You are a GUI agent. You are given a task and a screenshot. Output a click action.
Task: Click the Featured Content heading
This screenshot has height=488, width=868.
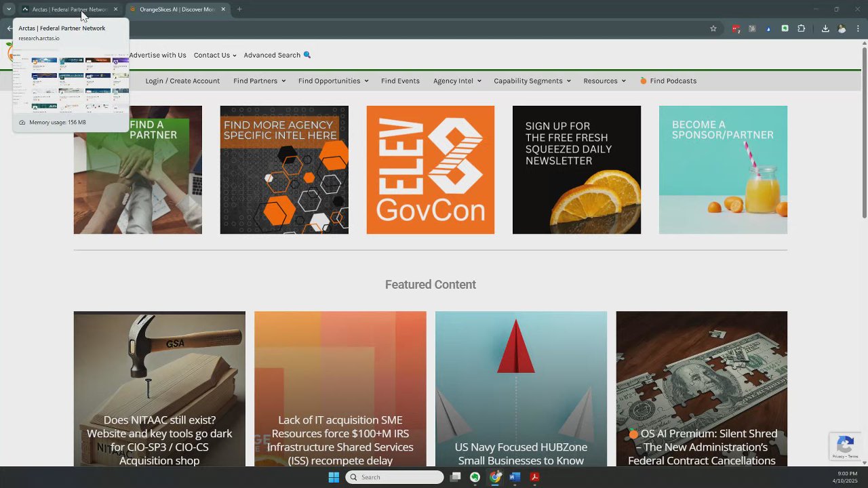tap(431, 285)
